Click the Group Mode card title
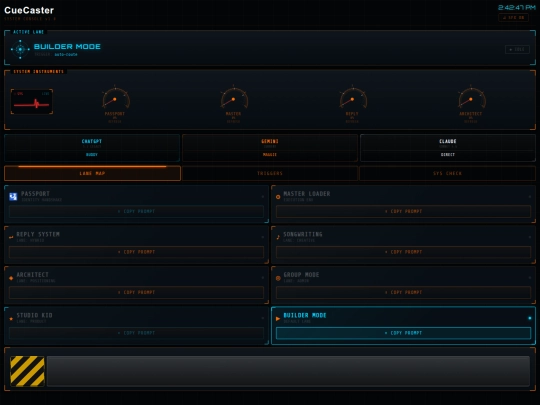Image resolution: width=540 pixels, height=405 pixels. coord(301,275)
